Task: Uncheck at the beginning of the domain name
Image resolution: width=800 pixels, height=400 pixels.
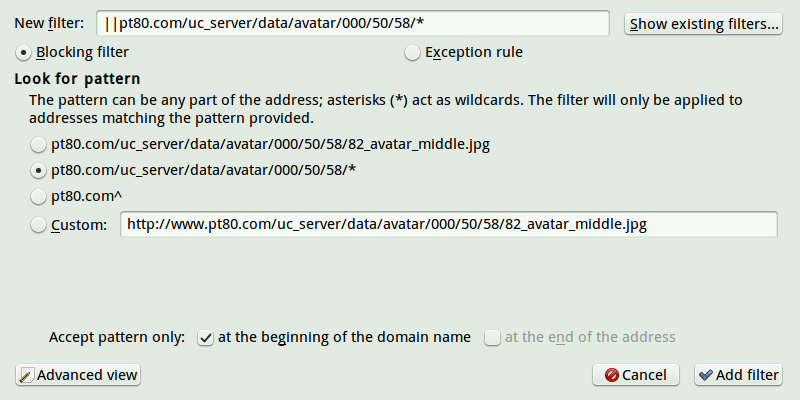Action: coord(206,338)
